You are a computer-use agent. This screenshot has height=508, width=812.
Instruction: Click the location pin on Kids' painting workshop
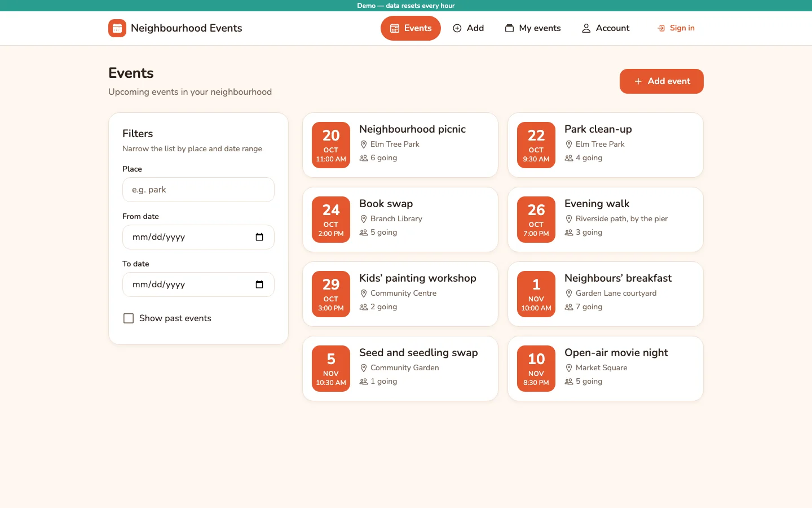[x=364, y=294]
